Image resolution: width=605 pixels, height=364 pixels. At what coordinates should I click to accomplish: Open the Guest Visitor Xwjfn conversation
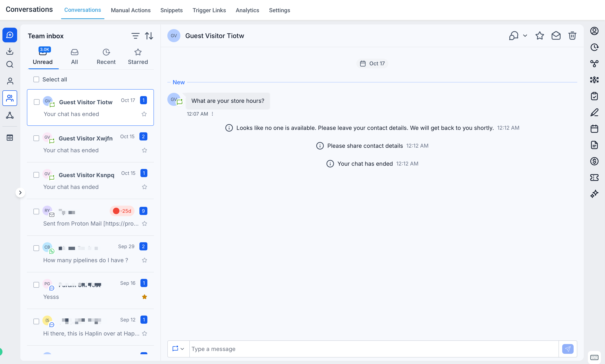90,144
